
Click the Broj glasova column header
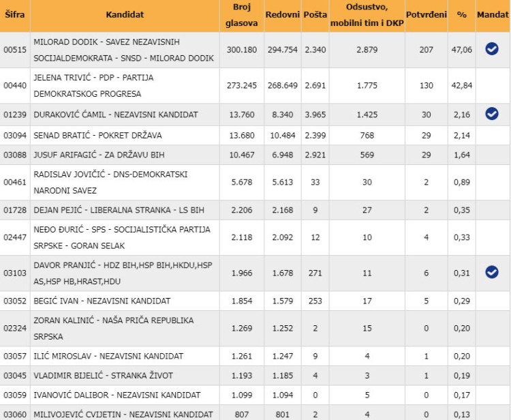241,14
